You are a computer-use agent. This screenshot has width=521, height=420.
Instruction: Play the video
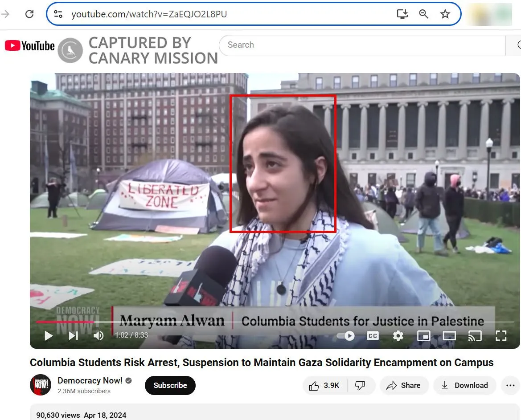click(x=49, y=336)
